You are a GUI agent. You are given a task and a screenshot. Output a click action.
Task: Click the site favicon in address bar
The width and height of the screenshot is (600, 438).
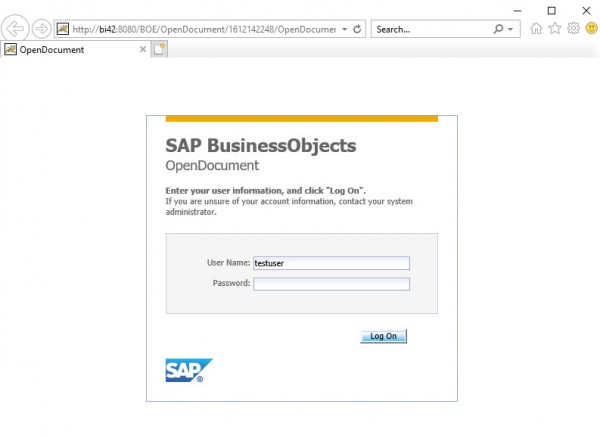[63, 29]
